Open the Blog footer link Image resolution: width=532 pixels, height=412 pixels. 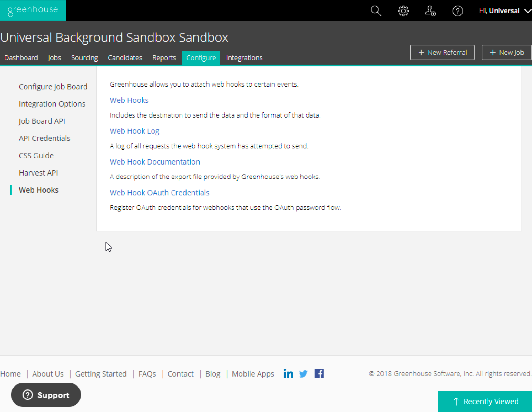tap(213, 374)
